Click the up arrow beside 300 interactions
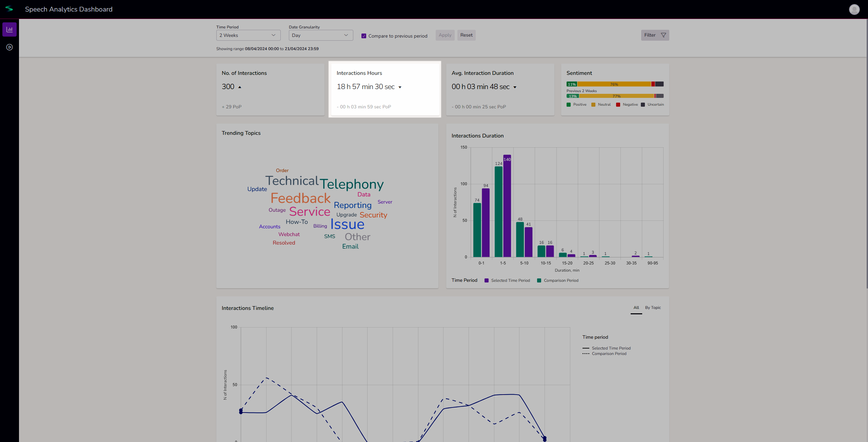The image size is (868, 442). pyautogui.click(x=240, y=87)
